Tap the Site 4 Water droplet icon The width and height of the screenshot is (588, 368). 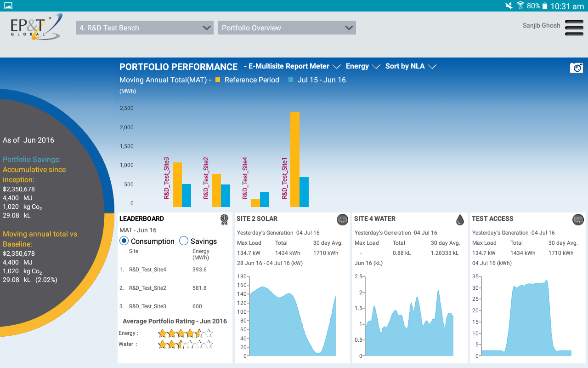pos(460,220)
